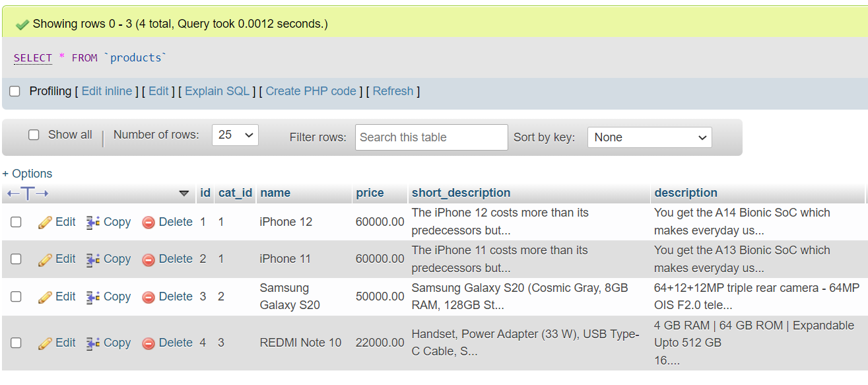Select the checkbox for the iPhone 12 row
868x385 pixels.
tap(16, 223)
